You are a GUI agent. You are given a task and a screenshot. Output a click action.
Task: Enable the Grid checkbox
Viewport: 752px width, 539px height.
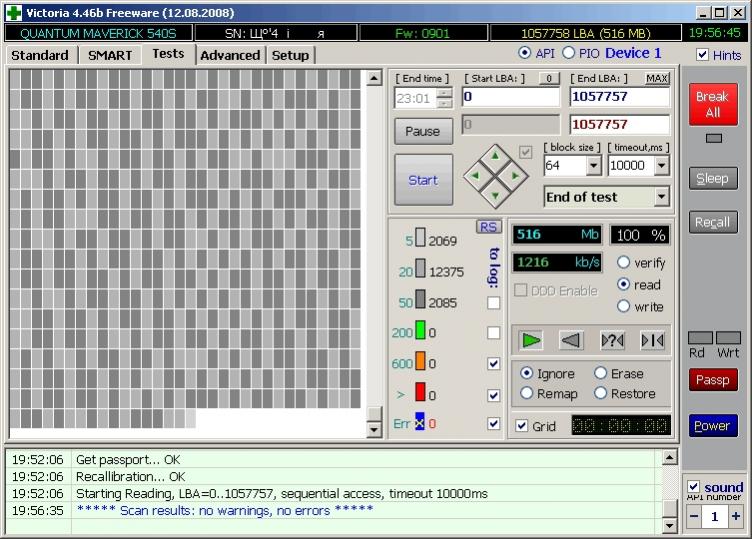521,426
